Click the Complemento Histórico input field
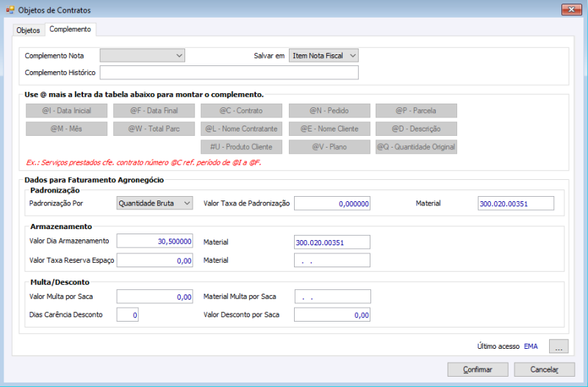This screenshot has height=387, width=588. [229, 73]
